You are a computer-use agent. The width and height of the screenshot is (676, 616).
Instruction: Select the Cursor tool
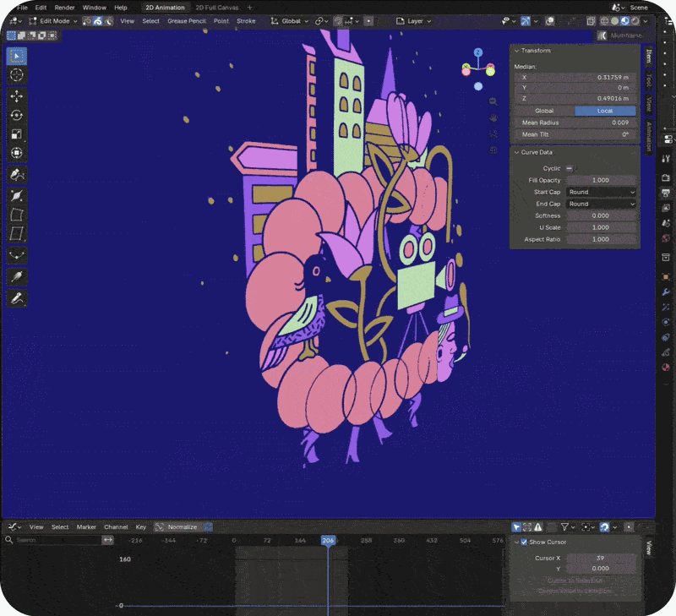[17, 75]
